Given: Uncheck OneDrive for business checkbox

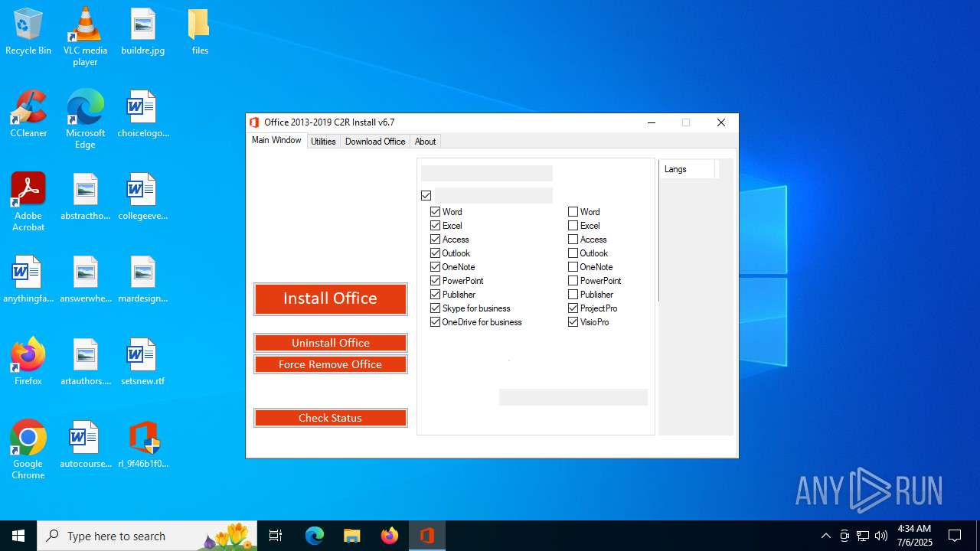Looking at the screenshot, I should (435, 322).
